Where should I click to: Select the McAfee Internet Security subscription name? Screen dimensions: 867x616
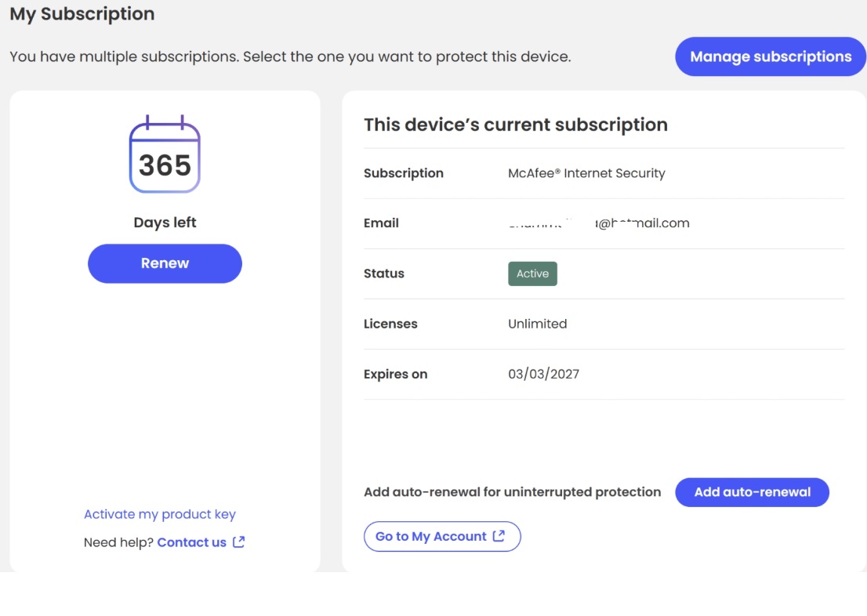click(x=586, y=173)
